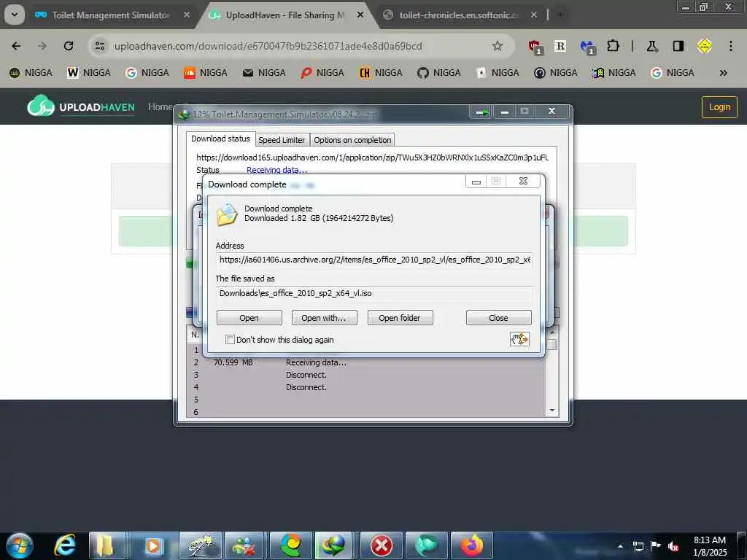Open Windows Media Player taskbar icon

pos(153,545)
